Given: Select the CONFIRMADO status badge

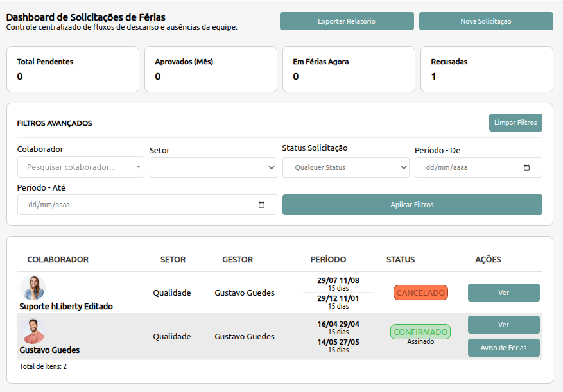Looking at the screenshot, I should point(420,331).
